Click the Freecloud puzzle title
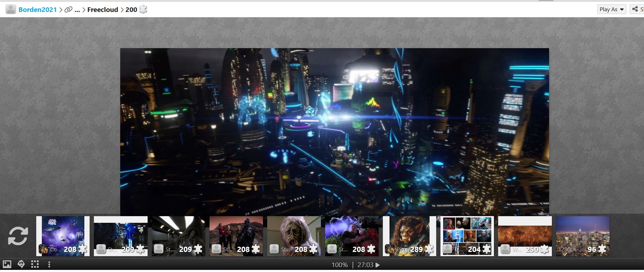The height and width of the screenshot is (272, 644). click(x=103, y=9)
